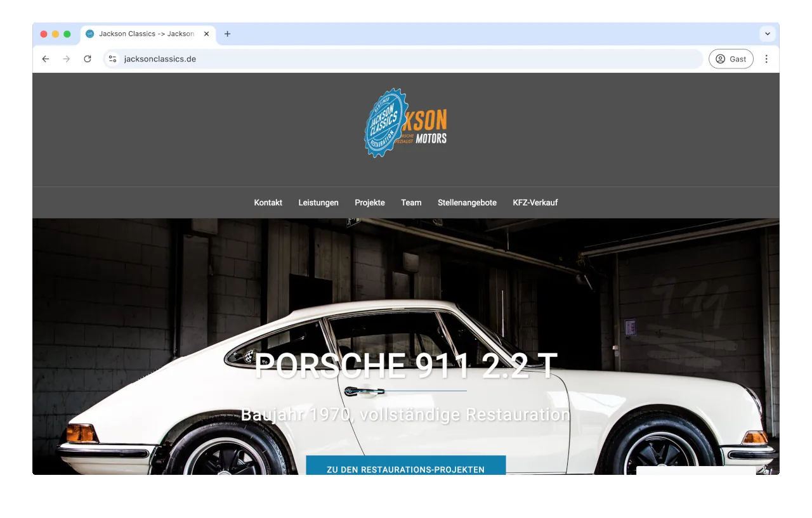Screen dimensions: 812x518
Task: Click the Porsche 911 2.2 T headline
Action: pyautogui.click(x=405, y=366)
